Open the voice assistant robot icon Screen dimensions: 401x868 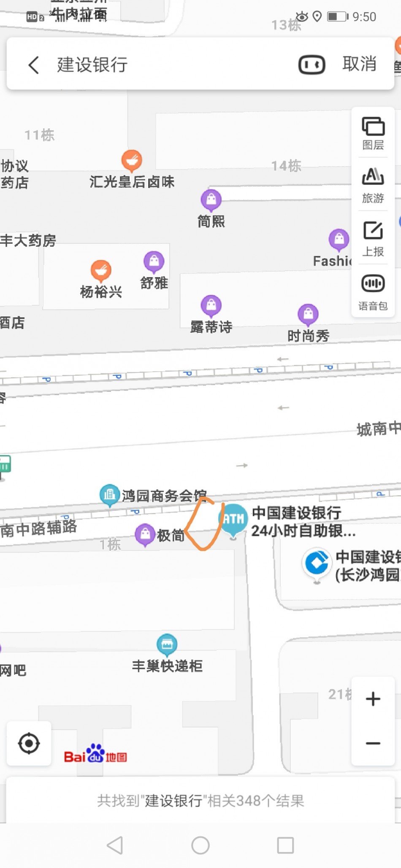coord(312,65)
